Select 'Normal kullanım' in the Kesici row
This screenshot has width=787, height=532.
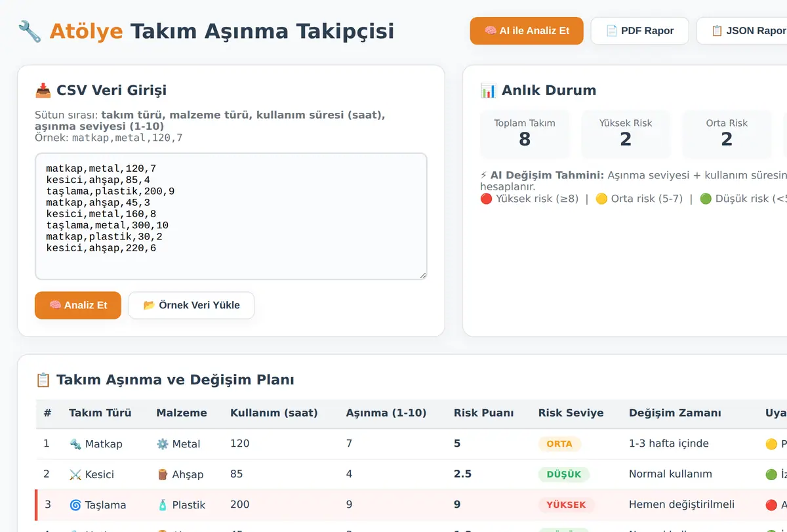click(x=670, y=474)
